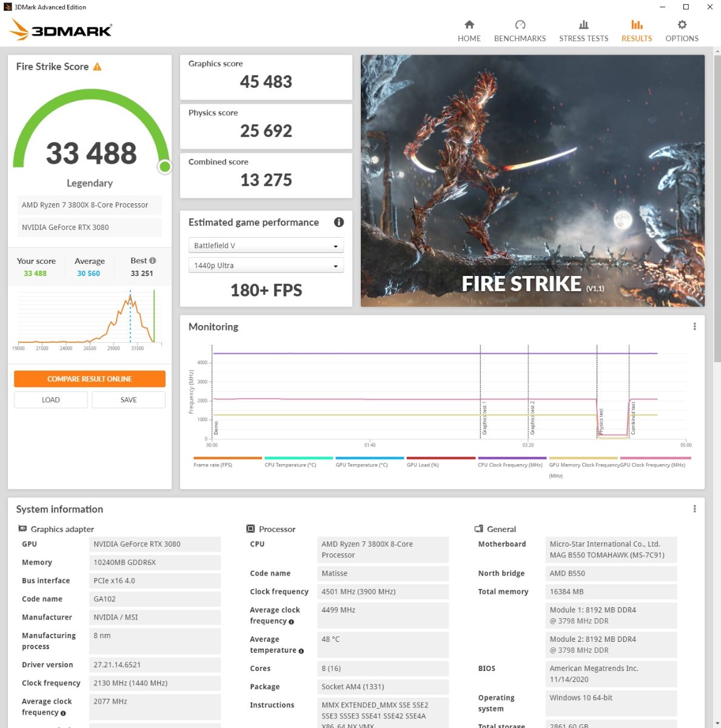
Task: Open the OPTIONS tab
Action: pyautogui.click(x=682, y=31)
